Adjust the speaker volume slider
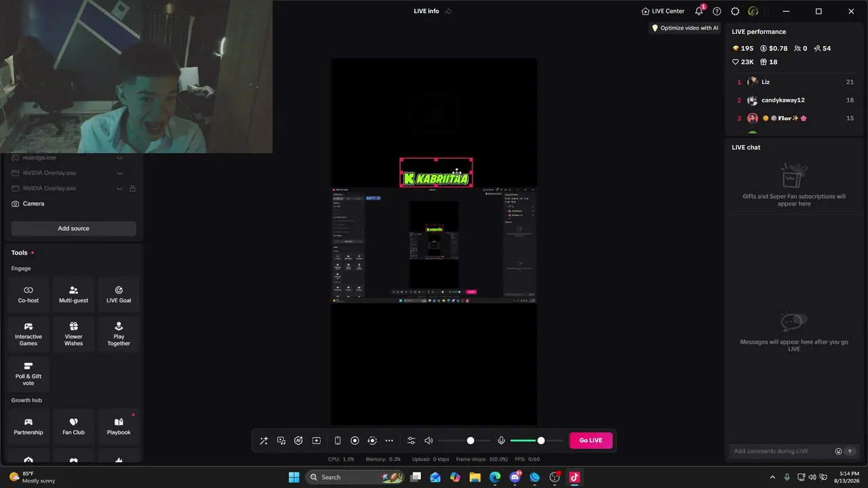 (465, 441)
